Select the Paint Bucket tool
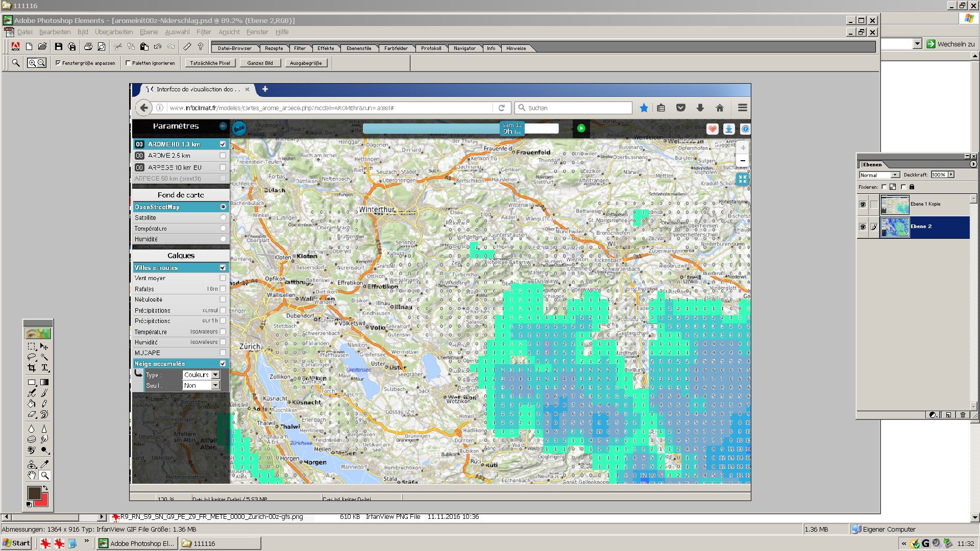Screen dimensions: 980x551 pos(32,404)
